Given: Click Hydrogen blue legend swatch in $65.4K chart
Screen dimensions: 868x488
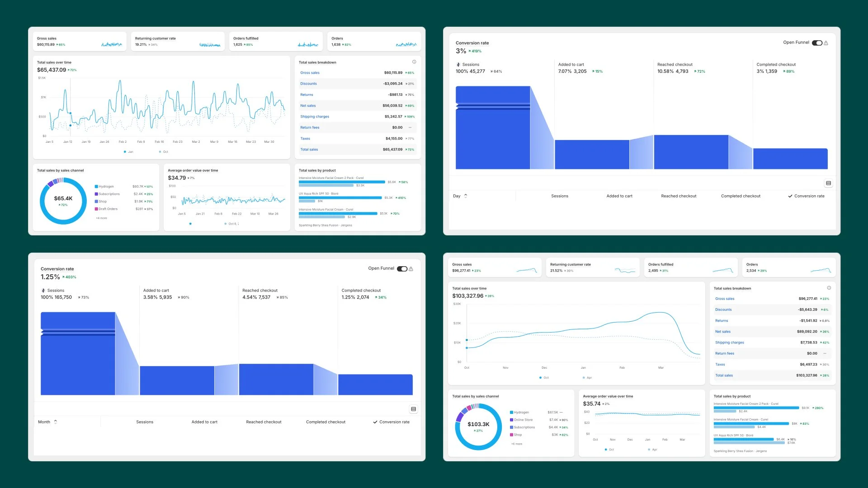Looking at the screenshot, I should tap(96, 187).
